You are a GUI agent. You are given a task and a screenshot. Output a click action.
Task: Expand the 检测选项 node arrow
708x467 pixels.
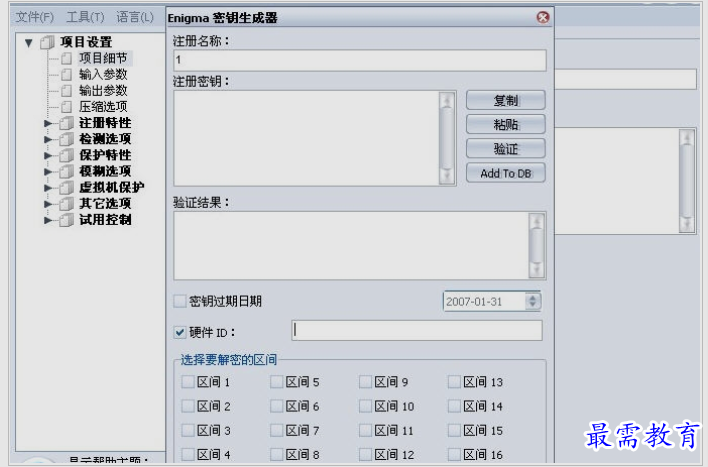tap(48, 139)
